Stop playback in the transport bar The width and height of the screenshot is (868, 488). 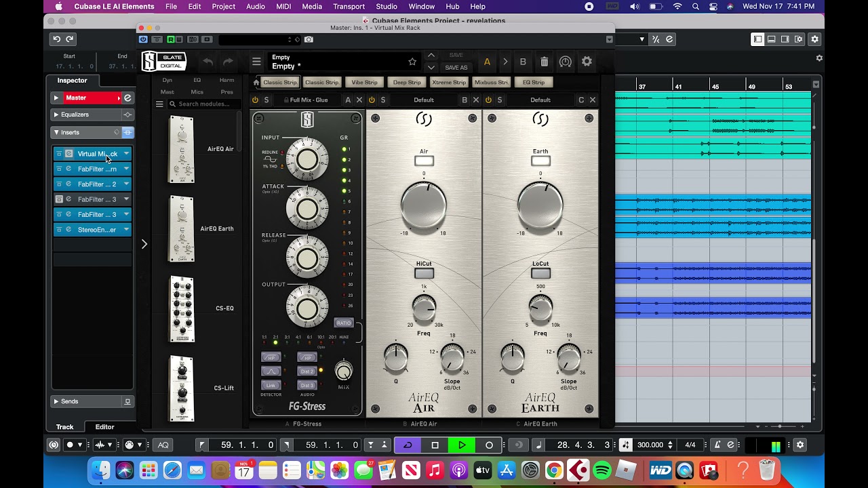coord(435,445)
